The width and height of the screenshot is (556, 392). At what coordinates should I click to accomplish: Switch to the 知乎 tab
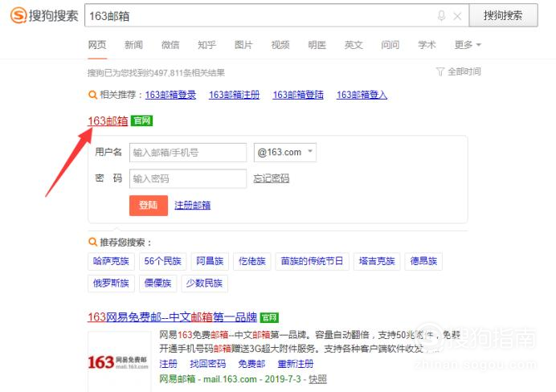tap(206, 45)
